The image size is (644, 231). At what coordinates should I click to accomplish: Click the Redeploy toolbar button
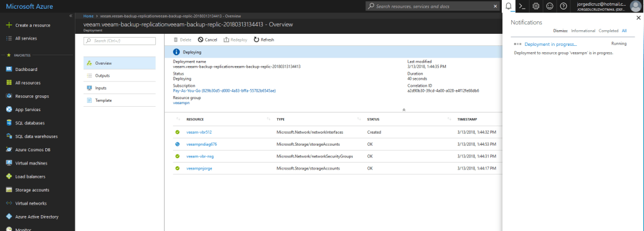click(235, 40)
